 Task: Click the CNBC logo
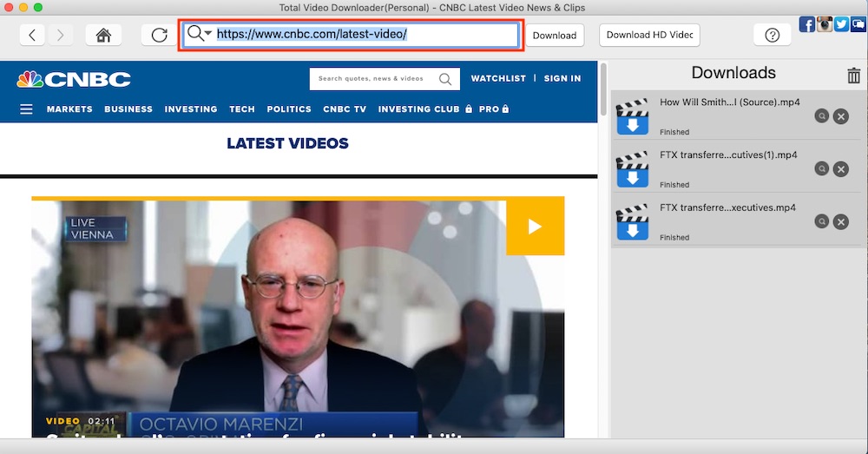pyautogui.click(x=74, y=80)
